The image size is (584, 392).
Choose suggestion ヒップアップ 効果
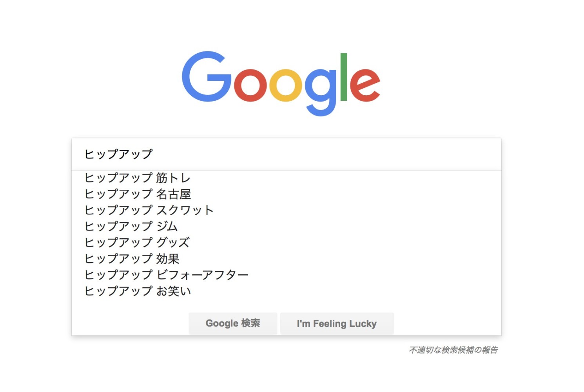[286, 259]
